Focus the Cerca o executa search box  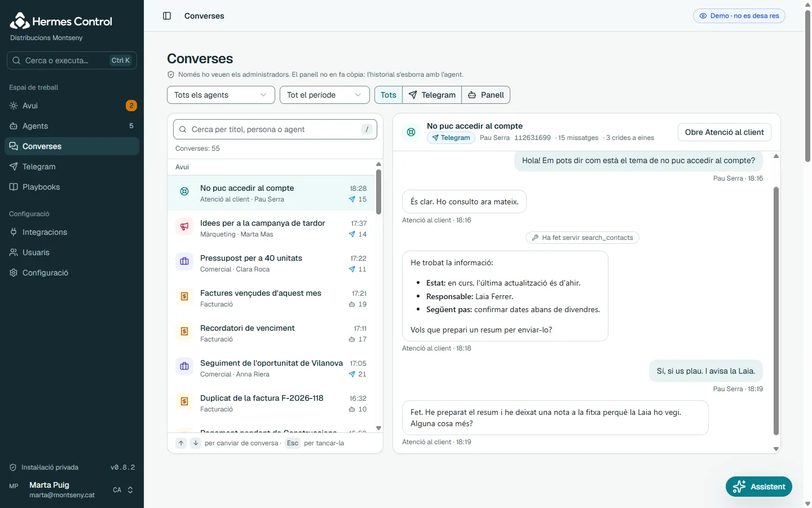72,60
